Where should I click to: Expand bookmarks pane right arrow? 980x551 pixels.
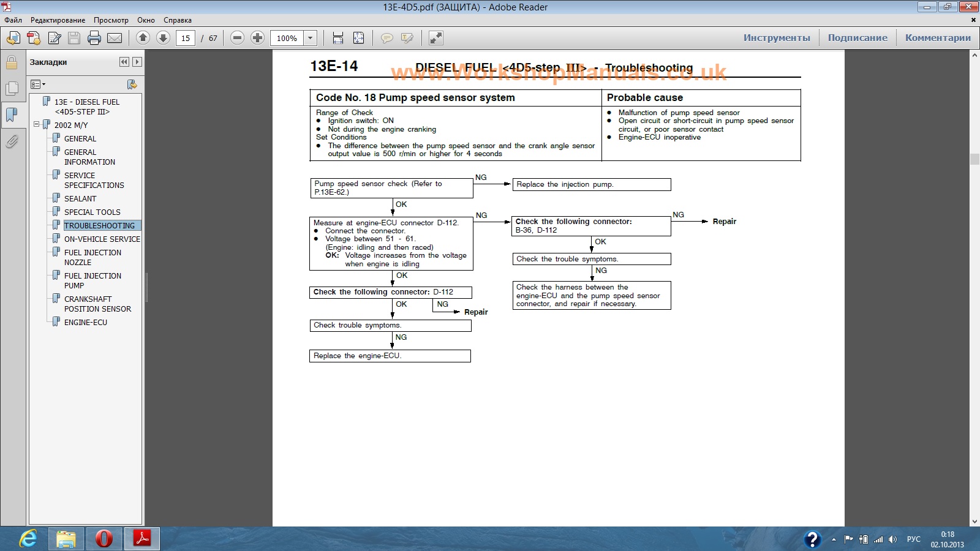point(137,62)
